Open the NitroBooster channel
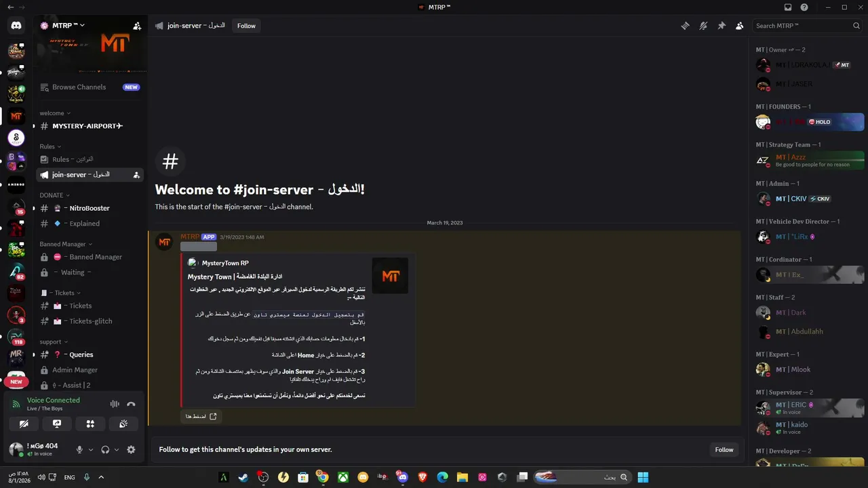Viewport: 868px width, 488px height. tap(90, 208)
